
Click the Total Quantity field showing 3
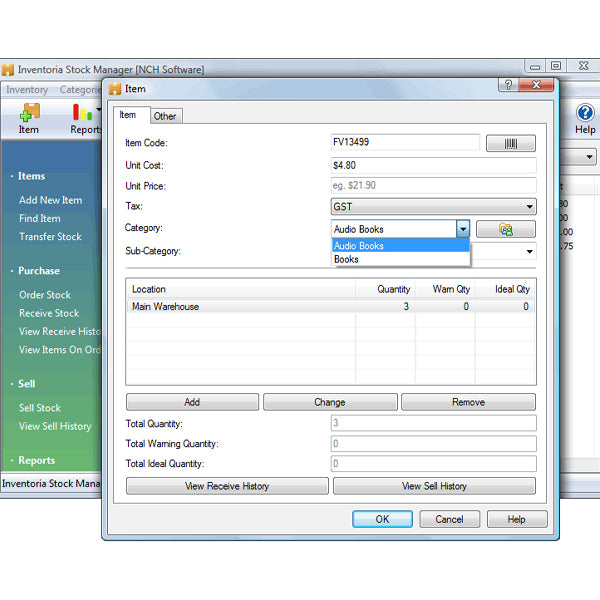(433, 423)
